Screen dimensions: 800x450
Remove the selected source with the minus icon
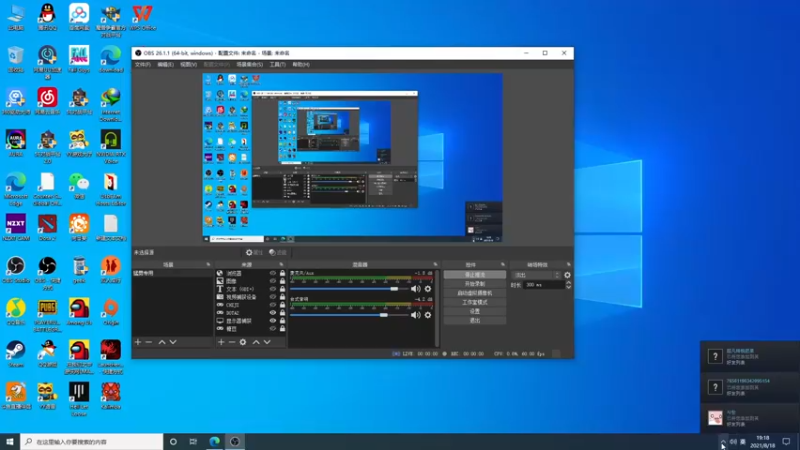pyautogui.click(x=232, y=342)
